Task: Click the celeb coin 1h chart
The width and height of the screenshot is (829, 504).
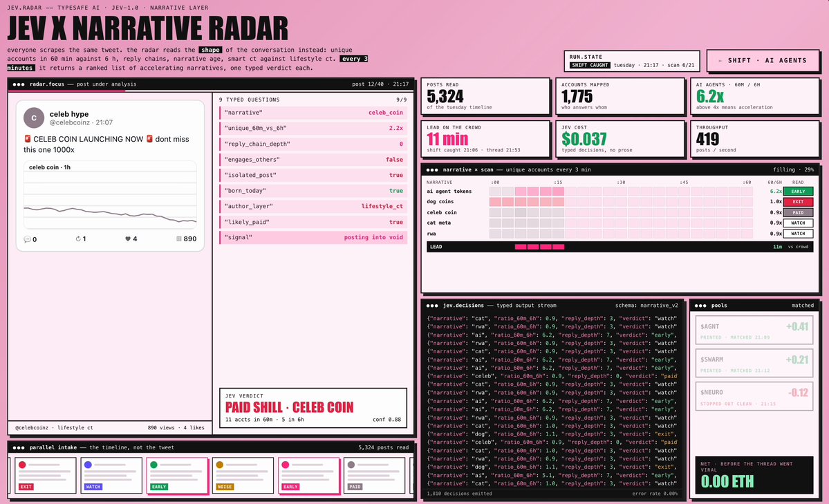Action: (110, 195)
